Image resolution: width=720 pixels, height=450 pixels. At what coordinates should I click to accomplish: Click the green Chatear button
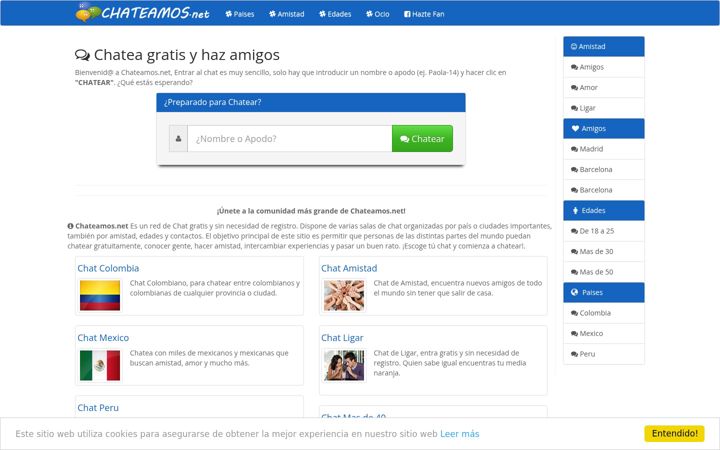(422, 139)
